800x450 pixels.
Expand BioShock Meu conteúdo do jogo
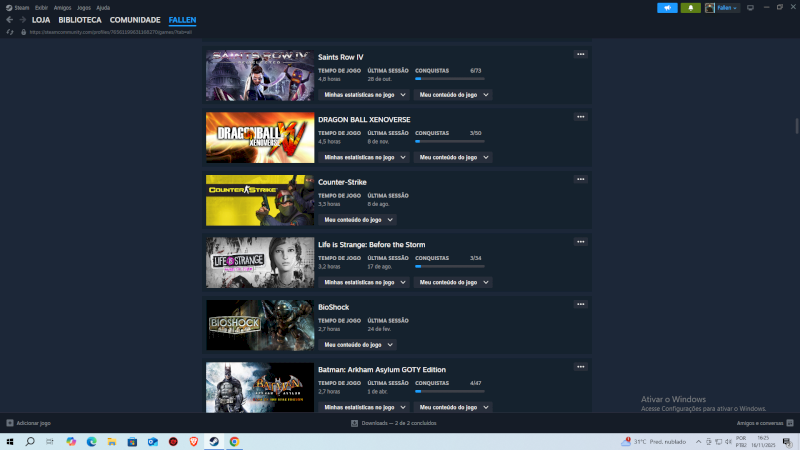point(357,345)
